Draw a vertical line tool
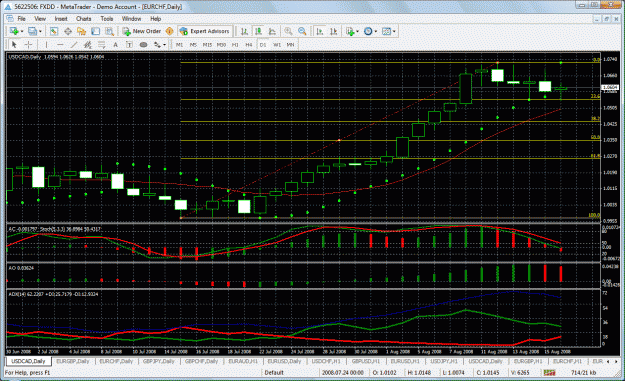The image size is (625, 381). tap(46, 45)
